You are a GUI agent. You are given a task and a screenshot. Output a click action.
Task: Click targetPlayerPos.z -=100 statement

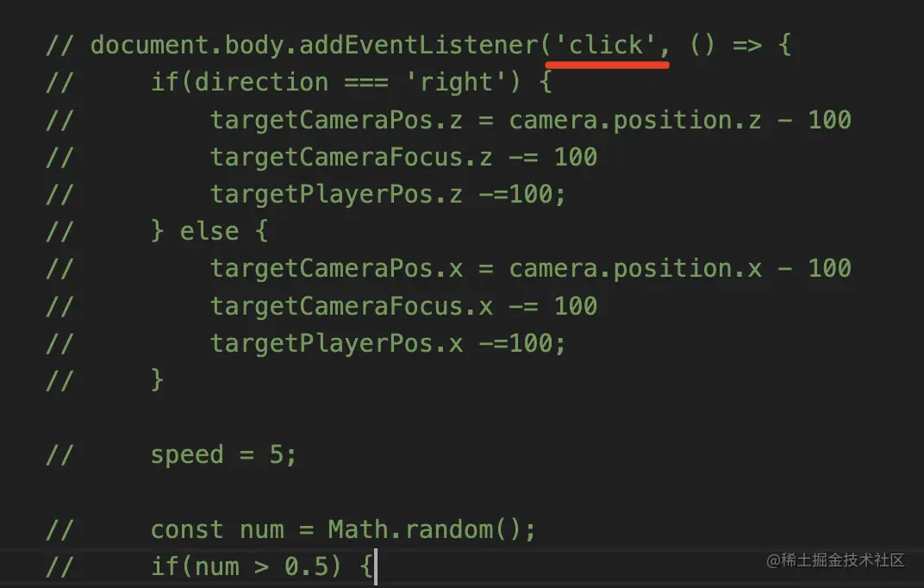click(x=388, y=195)
